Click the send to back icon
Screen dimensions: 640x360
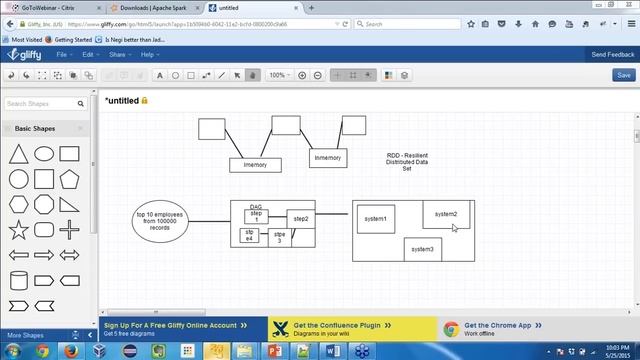tap(89, 76)
